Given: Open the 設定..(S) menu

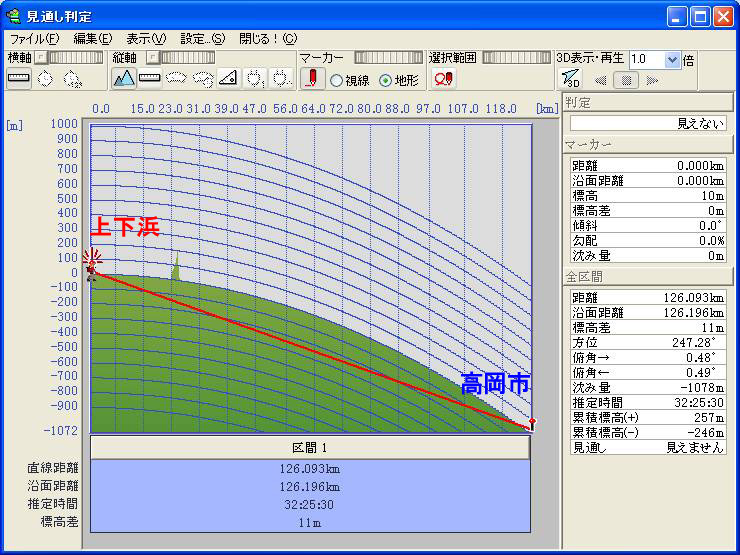Looking at the screenshot, I should point(203,39).
